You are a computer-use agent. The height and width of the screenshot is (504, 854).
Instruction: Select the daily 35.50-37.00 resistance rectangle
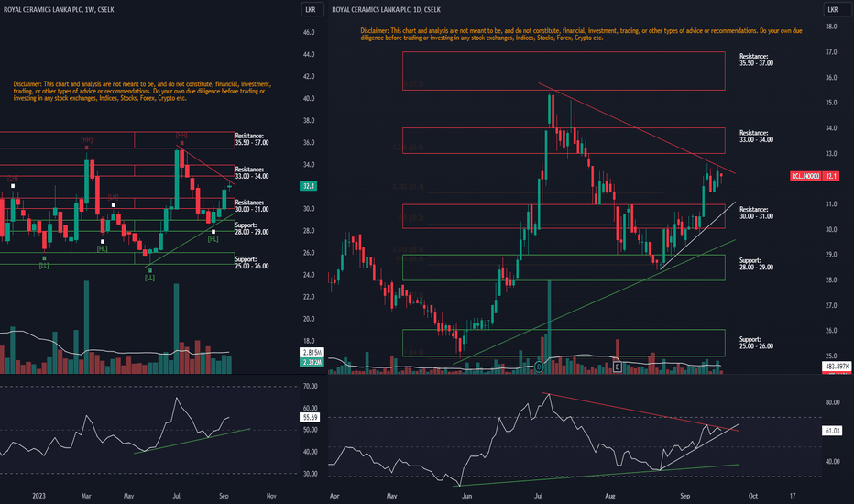[x=564, y=71]
